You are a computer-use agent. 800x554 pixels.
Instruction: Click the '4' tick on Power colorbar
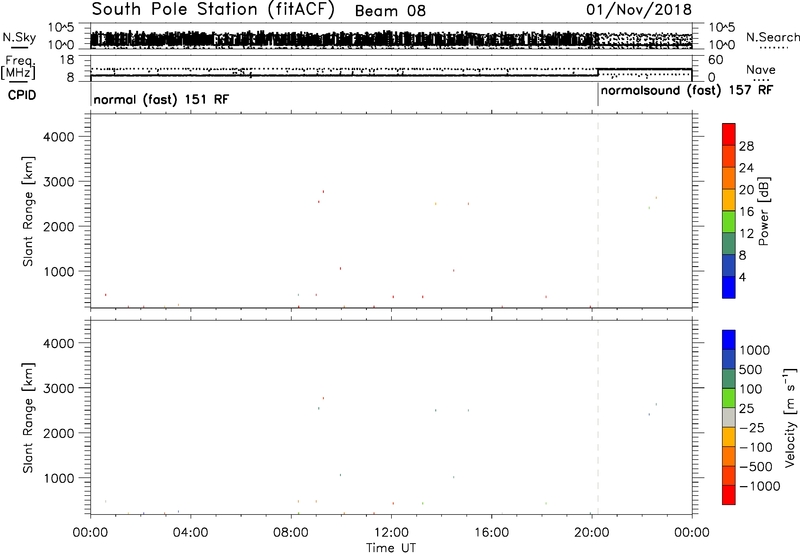(x=742, y=277)
